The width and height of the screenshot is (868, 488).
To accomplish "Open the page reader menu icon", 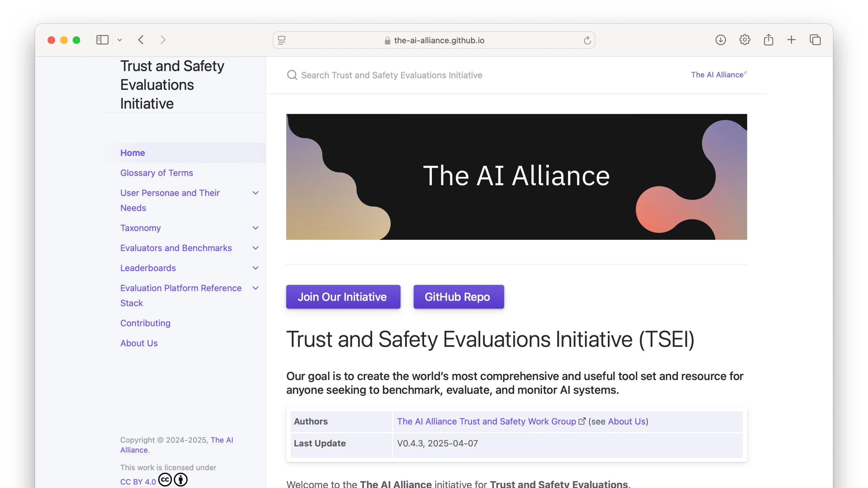I will (x=282, y=40).
